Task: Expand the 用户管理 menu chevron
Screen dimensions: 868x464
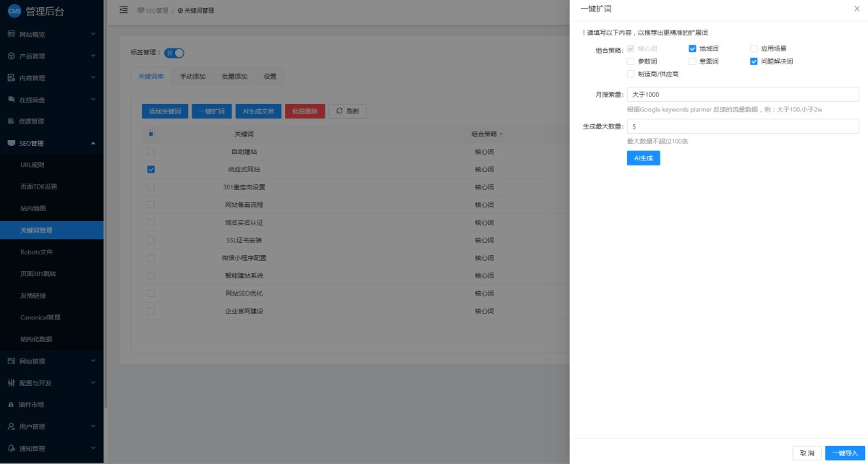Action: point(93,426)
